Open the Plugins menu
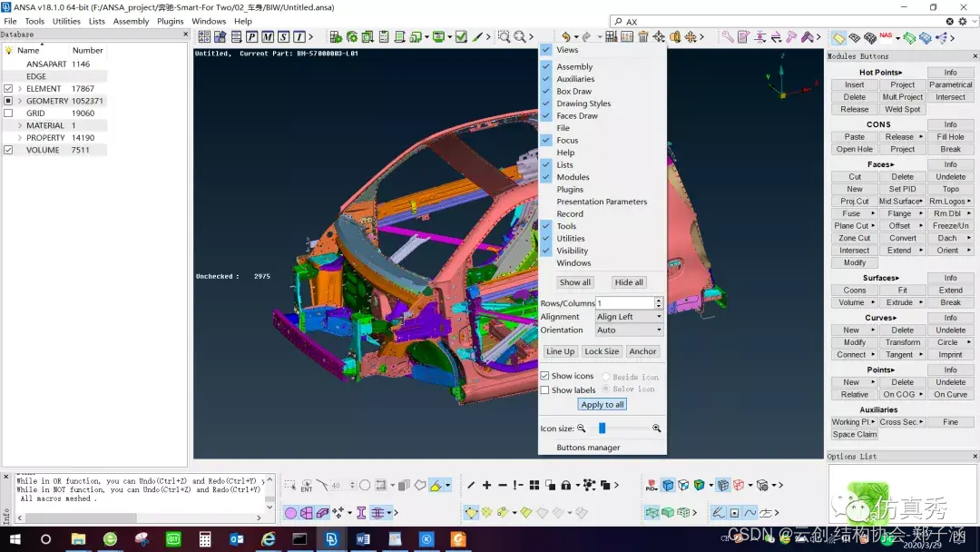This screenshot has height=552, width=980. tap(170, 21)
